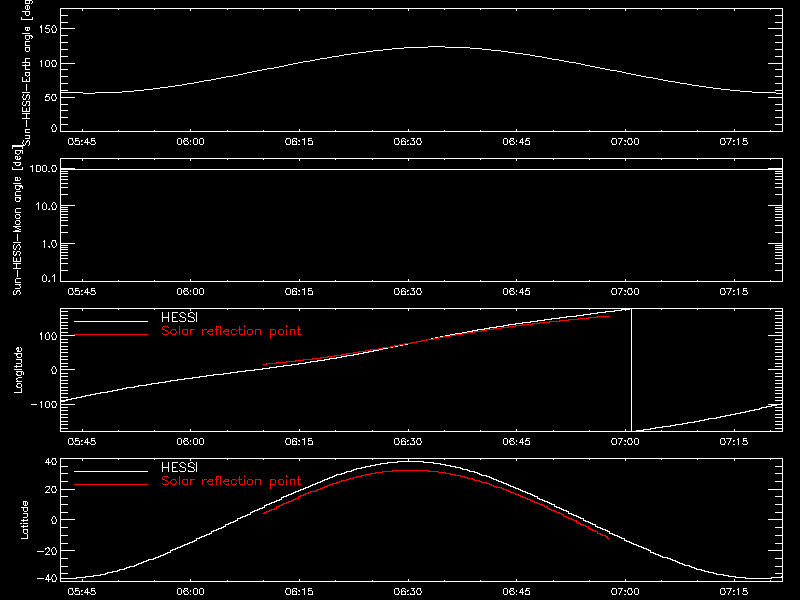This screenshot has height=600, width=800.
Task: Click the 20 tick on Latitude axis
Action: tap(51, 490)
